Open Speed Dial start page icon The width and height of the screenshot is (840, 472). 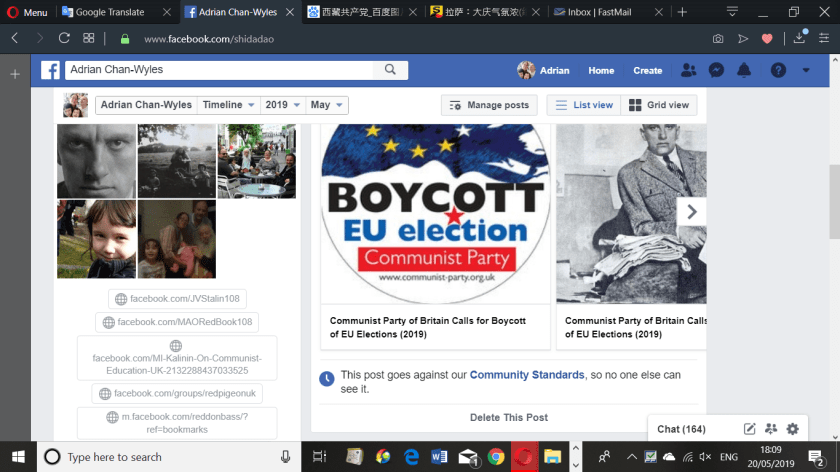pyautogui.click(x=88, y=38)
